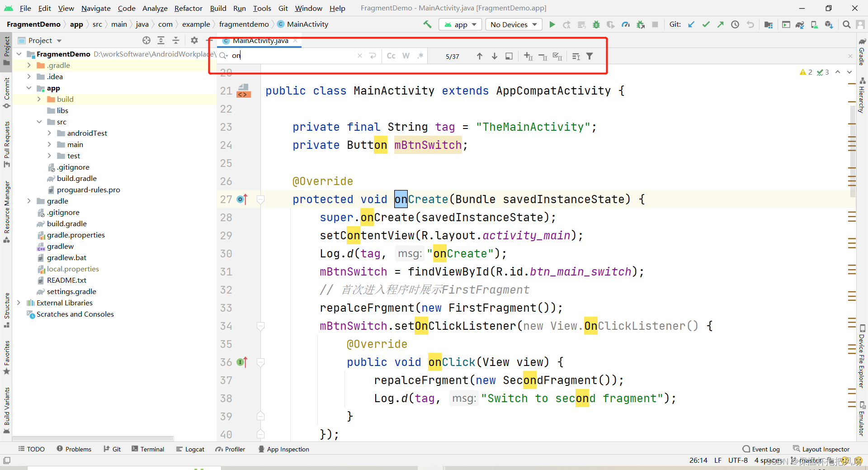Collapse the src folder in Project tree
Viewport: 868px width, 470px height.
point(40,122)
